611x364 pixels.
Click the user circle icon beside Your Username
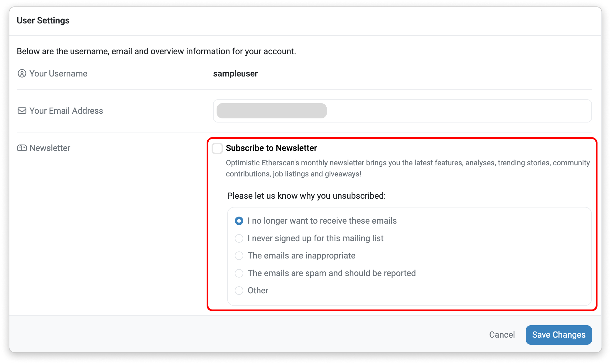coord(22,74)
